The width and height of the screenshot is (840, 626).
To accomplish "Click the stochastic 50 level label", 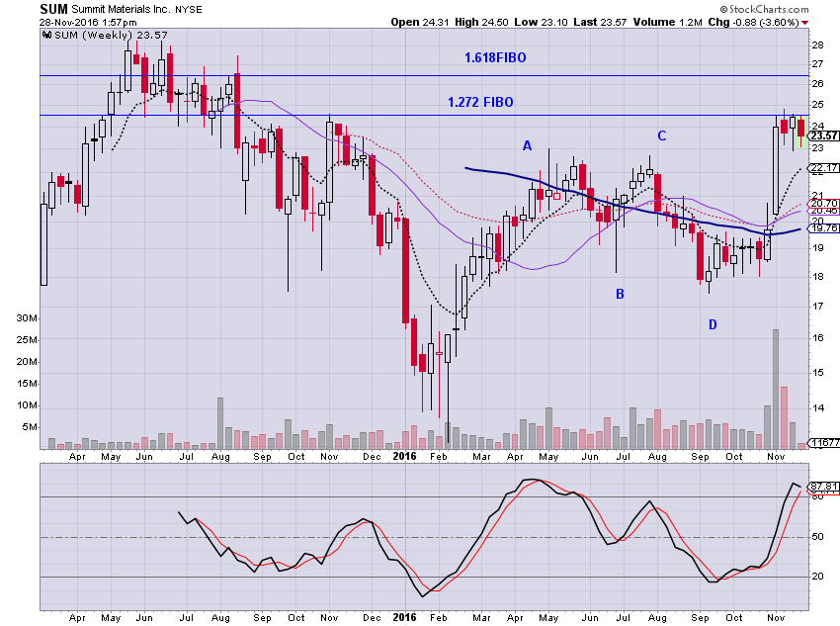I will (x=817, y=537).
